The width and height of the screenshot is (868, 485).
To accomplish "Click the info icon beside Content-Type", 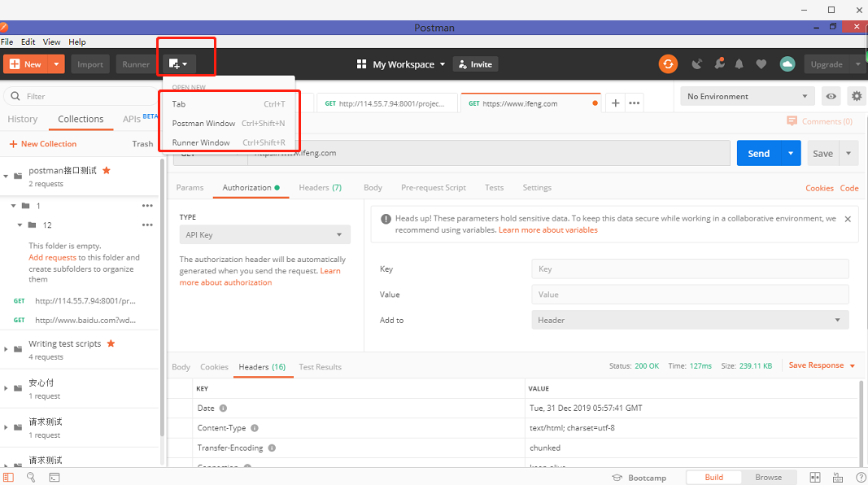I will pos(255,428).
